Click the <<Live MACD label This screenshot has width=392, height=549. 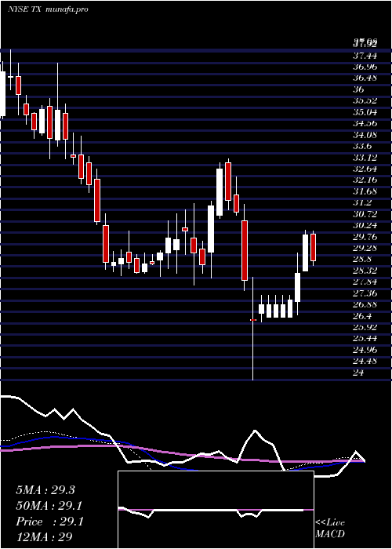(330, 529)
